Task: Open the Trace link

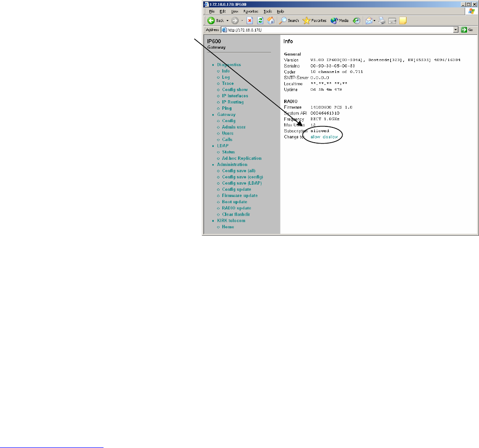Action: tap(228, 83)
